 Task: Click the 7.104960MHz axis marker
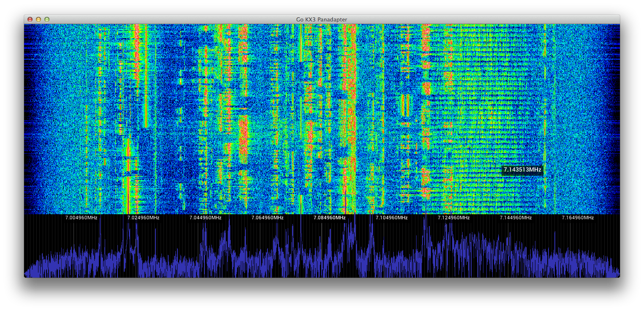click(392, 218)
